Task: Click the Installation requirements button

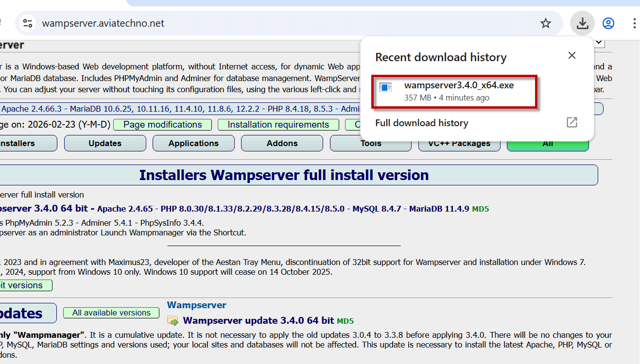Action: 278,125
